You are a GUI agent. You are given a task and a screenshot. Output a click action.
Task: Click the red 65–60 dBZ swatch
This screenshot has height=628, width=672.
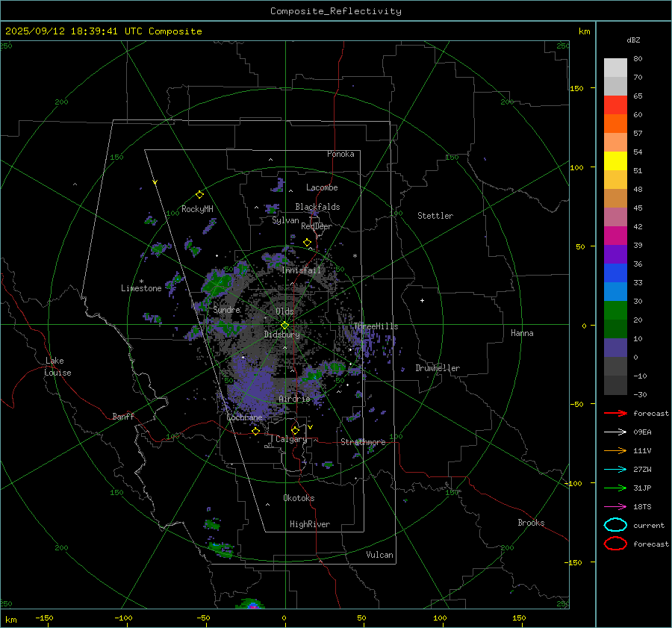[615, 105]
